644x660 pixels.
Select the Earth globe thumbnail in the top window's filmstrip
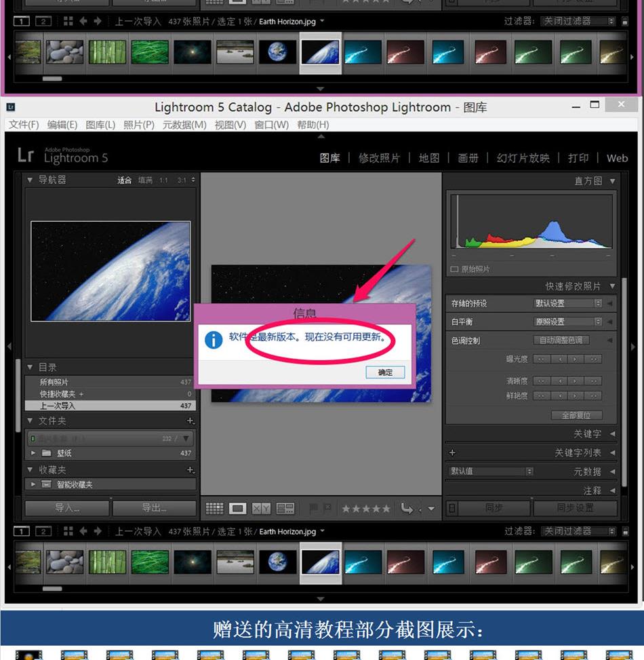click(x=278, y=52)
